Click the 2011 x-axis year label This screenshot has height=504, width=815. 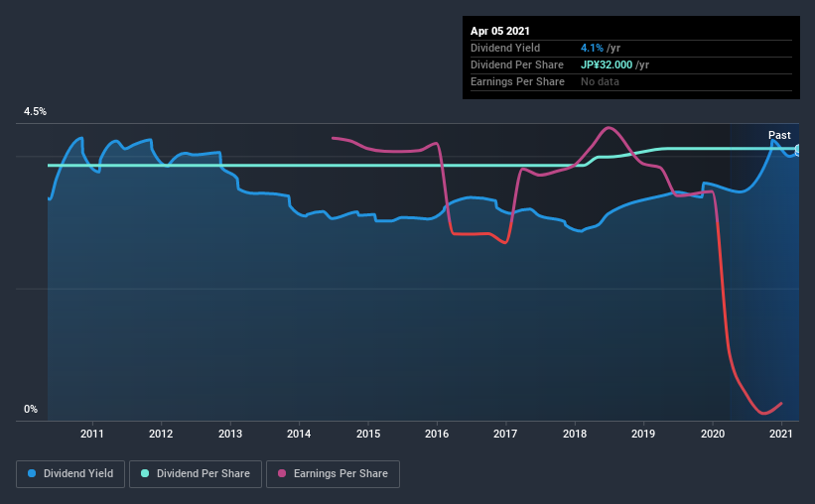(92, 434)
